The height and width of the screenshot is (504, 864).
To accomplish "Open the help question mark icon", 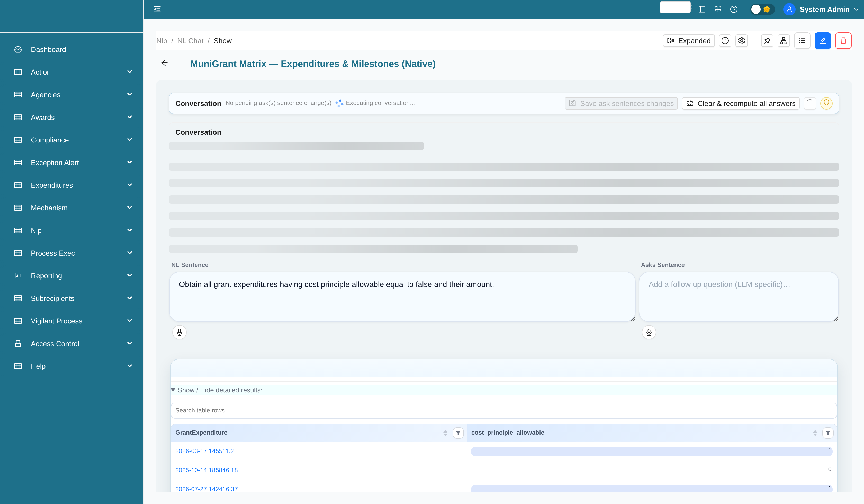I will pos(734,9).
